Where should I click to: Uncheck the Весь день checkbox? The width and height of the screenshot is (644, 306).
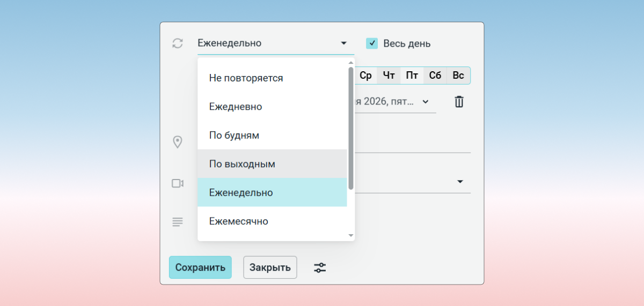tap(372, 43)
